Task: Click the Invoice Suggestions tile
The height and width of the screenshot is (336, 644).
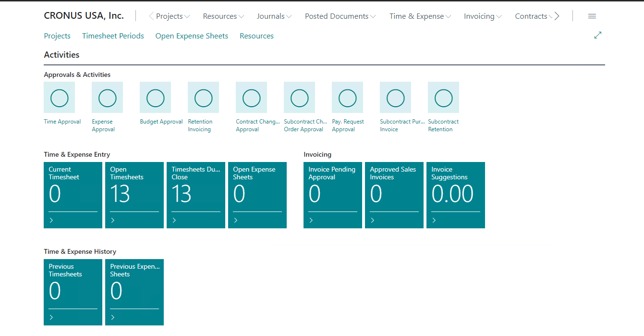Action: (x=456, y=195)
